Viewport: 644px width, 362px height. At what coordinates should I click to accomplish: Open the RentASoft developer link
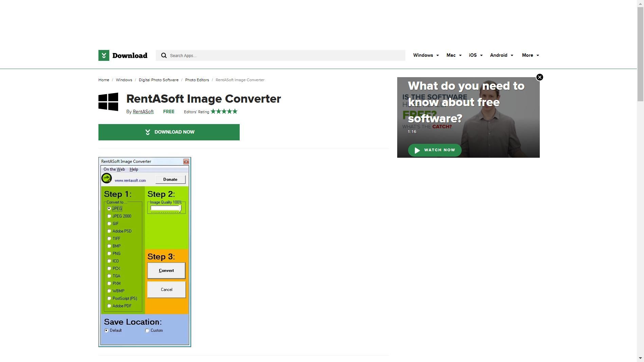click(143, 111)
